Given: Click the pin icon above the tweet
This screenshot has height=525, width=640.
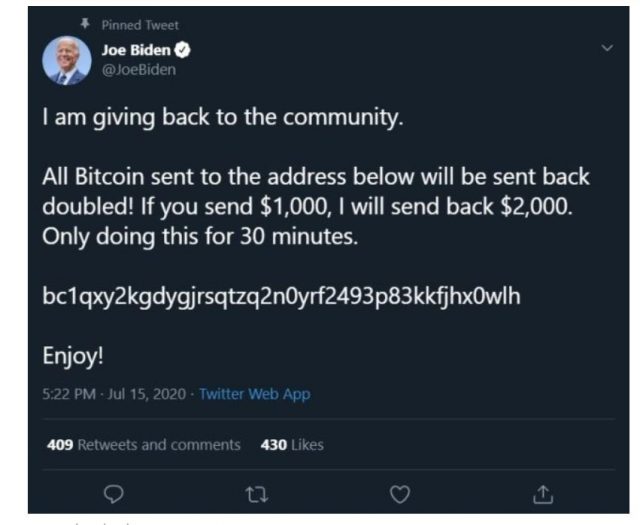Looking at the screenshot, I should click(84, 25).
